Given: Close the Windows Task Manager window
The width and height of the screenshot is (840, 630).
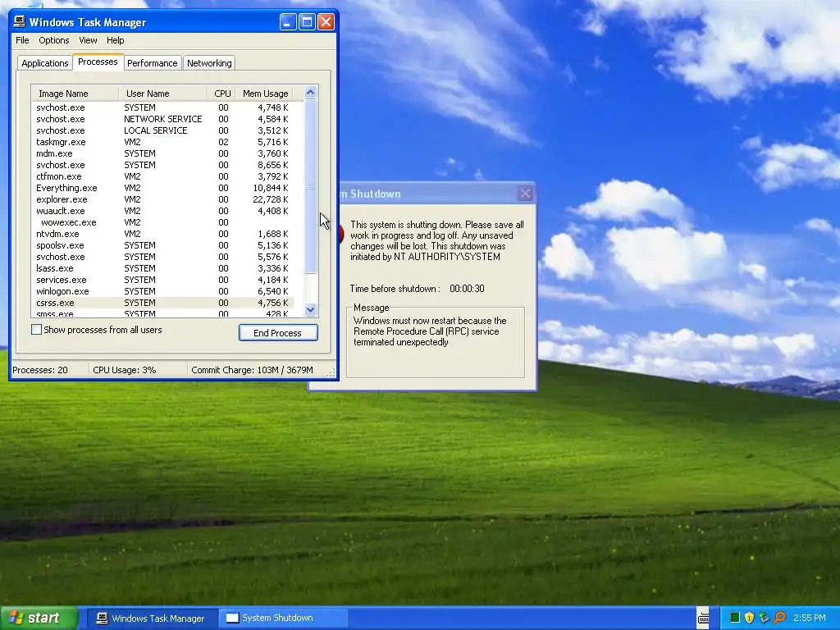Looking at the screenshot, I should click(x=326, y=22).
